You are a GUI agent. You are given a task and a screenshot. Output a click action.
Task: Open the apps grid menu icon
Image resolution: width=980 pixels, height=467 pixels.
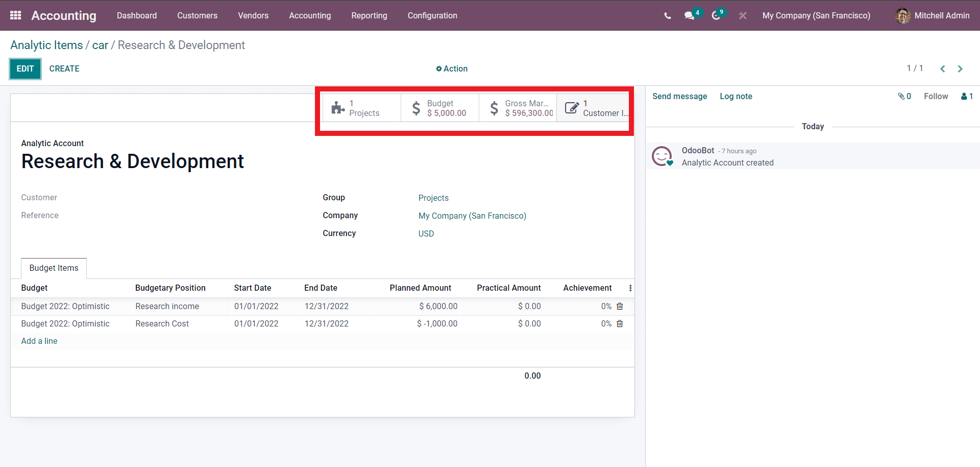(x=16, y=15)
